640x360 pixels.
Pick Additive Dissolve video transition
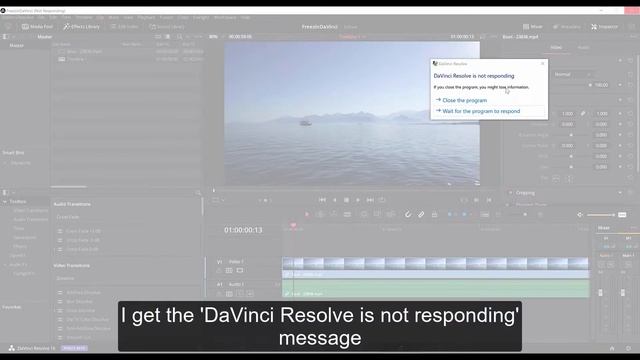pyautogui.click(x=83, y=293)
